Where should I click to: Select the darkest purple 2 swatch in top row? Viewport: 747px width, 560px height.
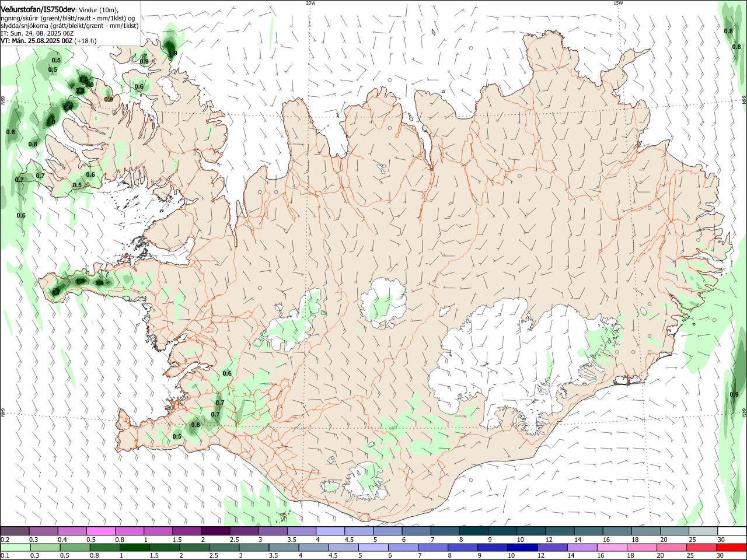point(215,531)
